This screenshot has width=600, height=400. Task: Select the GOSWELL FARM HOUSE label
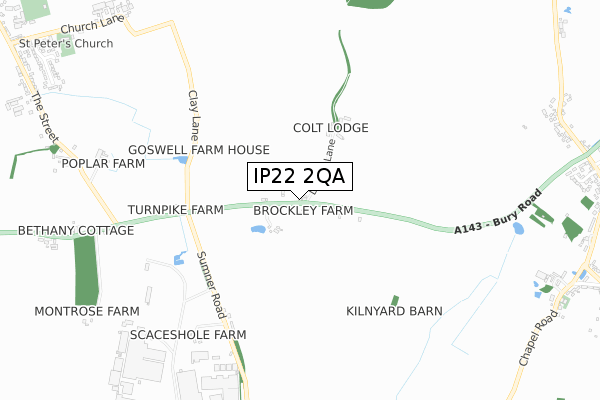click(x=199, y=150)
